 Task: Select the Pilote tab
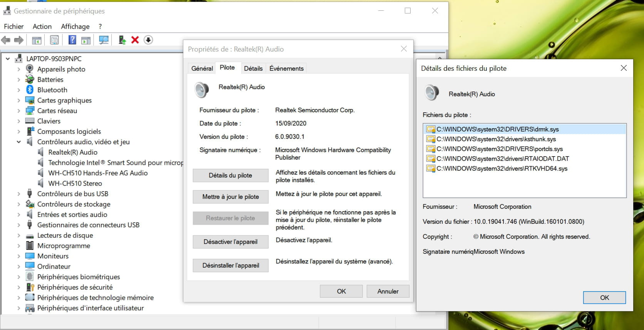[227, 67]
